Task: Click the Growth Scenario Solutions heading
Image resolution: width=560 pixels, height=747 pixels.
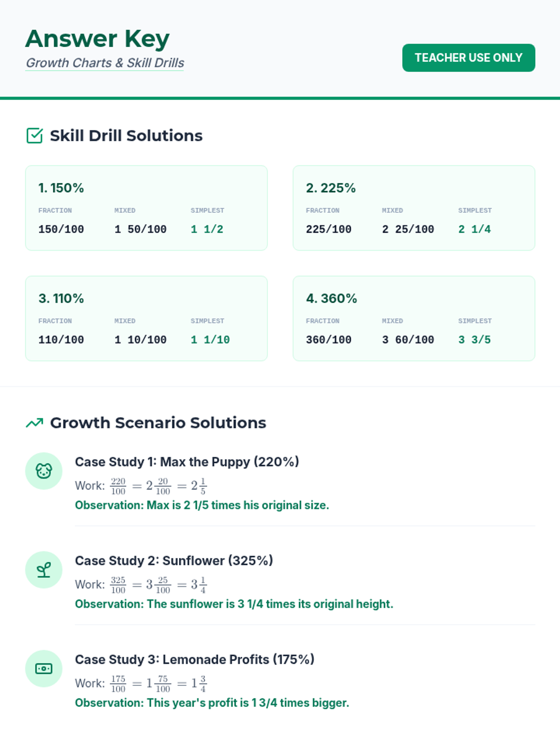Action: tap(158, 423)
